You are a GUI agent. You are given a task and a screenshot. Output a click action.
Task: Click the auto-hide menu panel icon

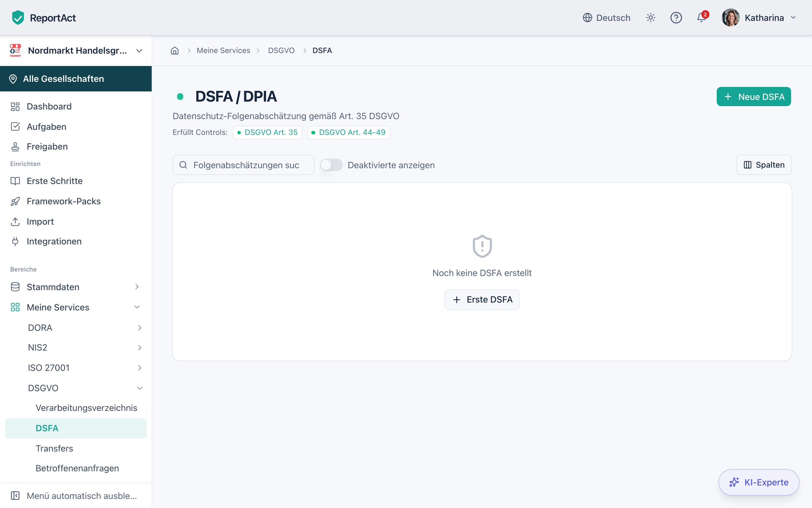(15, 496)
